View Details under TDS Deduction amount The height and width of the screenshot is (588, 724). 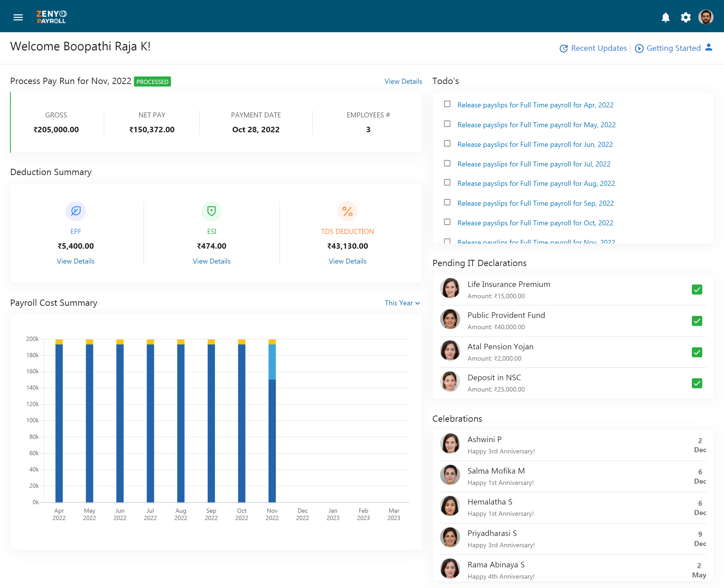pos(348,261)
